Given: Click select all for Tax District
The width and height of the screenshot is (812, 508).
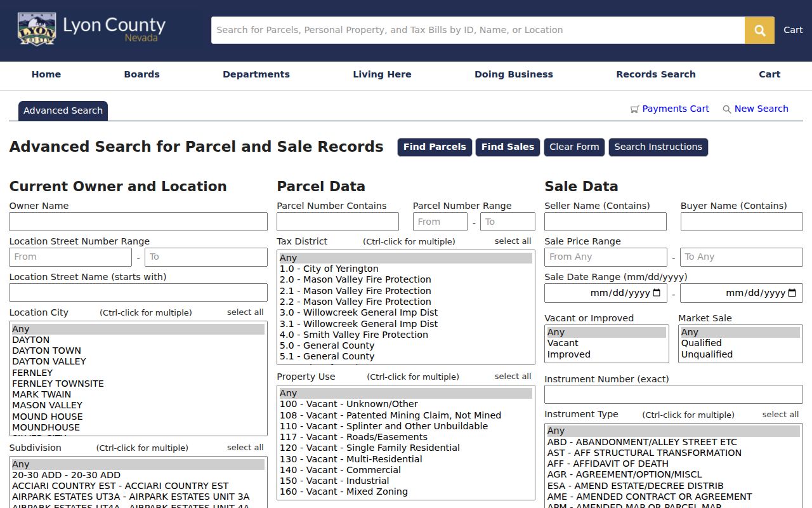Looking at the screenshot, I should (513, 241).
